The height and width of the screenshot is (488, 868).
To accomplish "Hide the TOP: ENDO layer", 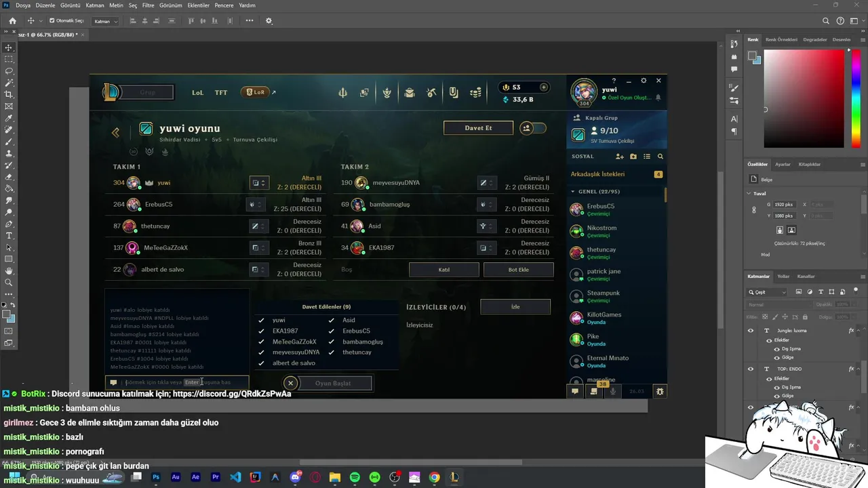I will pyautogui.click(x=750, y=369).
